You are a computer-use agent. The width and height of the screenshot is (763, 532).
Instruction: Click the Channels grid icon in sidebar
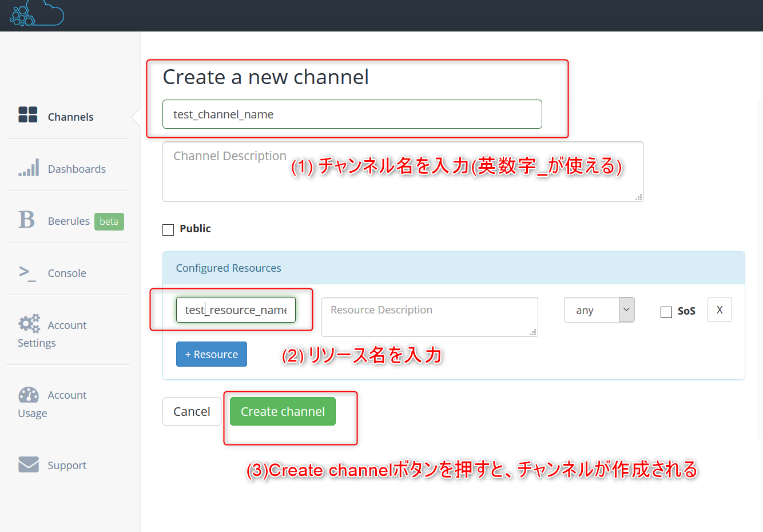pyautogui.click(x=28, y=114)
